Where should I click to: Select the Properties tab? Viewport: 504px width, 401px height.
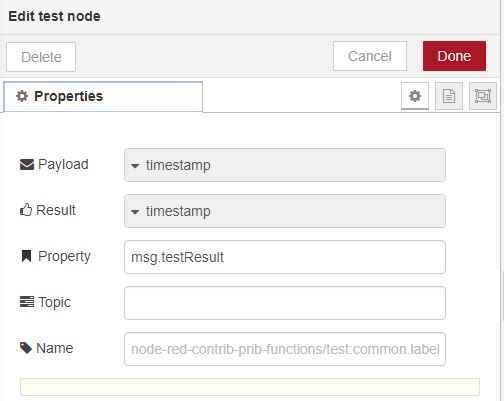pyautogui.click(x=103, y=97)
